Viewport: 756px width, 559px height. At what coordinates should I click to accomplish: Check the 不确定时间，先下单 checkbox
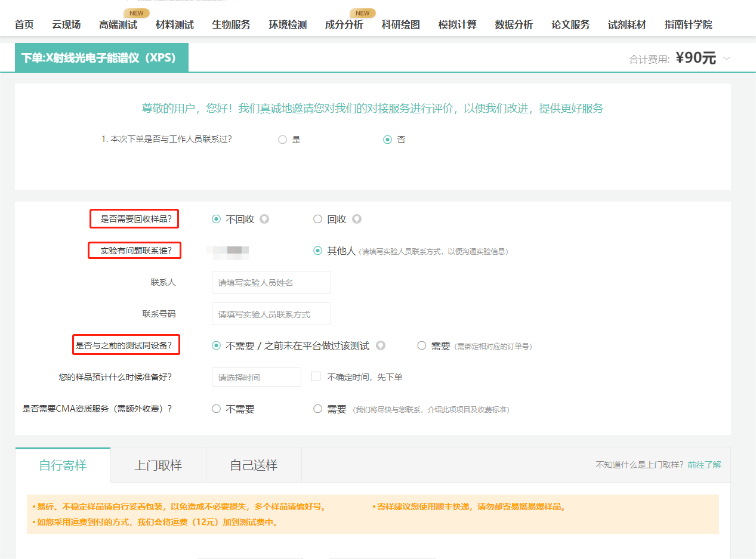315,376
